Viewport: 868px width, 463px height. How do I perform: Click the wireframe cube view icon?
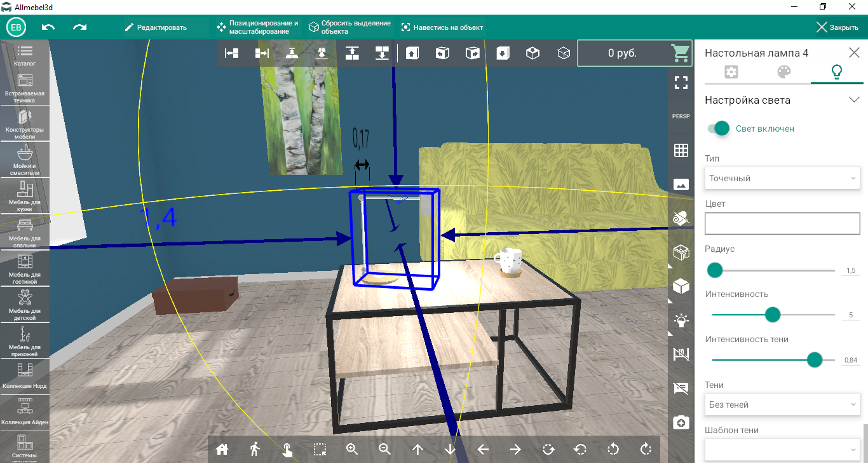click(x=563, y=53)
